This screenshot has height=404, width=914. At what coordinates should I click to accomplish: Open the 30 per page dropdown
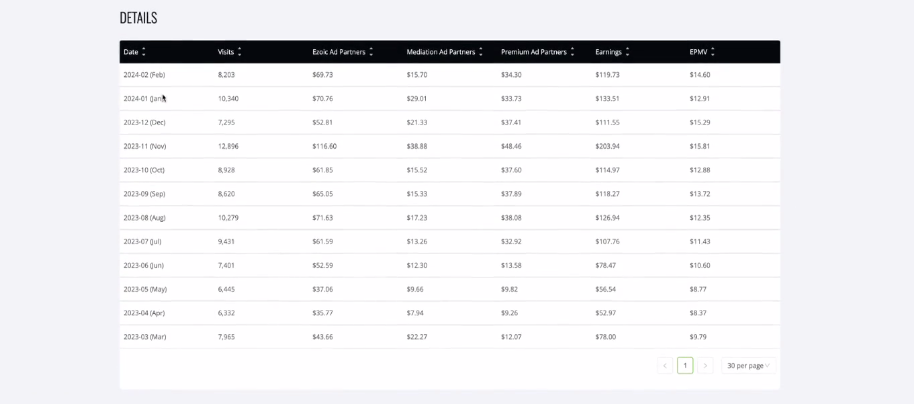(748, 366)
